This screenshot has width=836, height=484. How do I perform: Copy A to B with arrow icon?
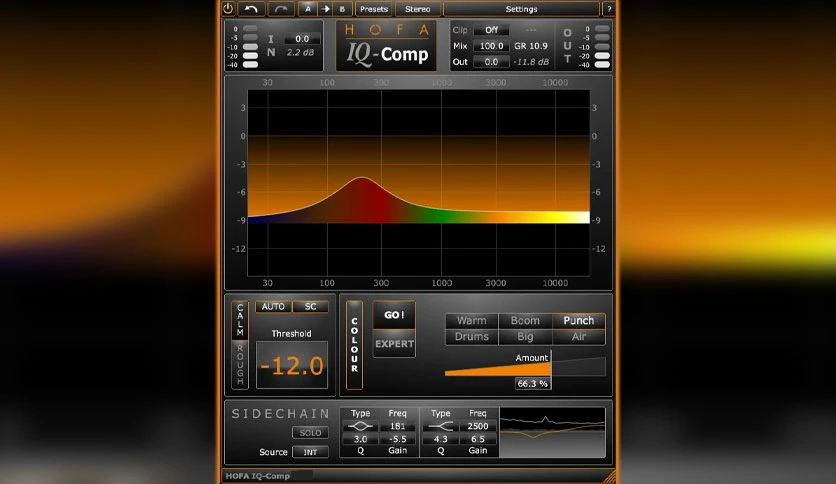[325, 9]
